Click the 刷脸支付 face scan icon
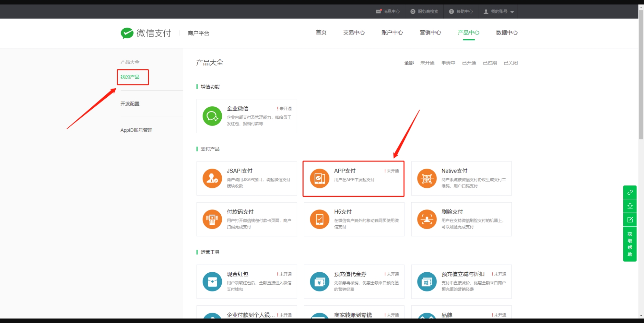This screenshot has width=644, height=323. click(427, 219)
